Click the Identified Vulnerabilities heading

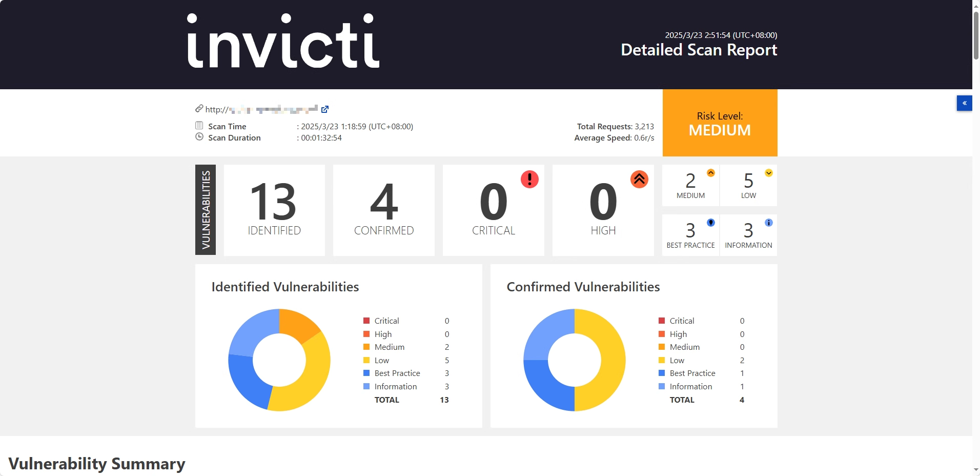point(285,287)
